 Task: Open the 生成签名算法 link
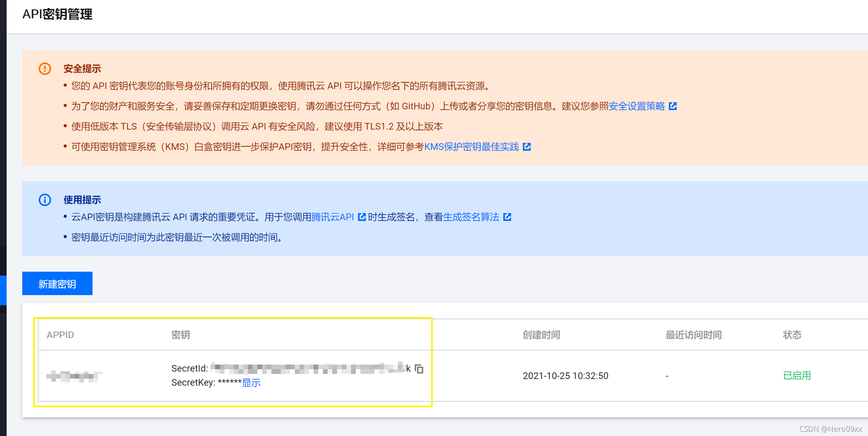(471, 217)
